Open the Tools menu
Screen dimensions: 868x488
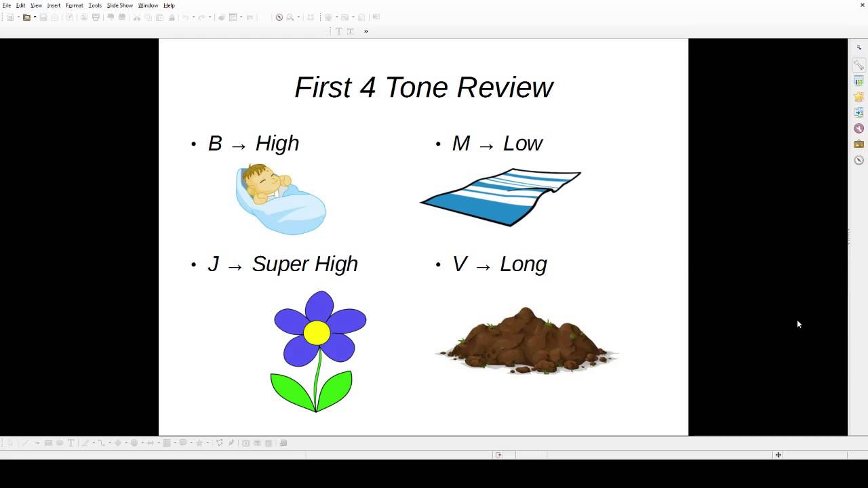(x=95, y=5)
